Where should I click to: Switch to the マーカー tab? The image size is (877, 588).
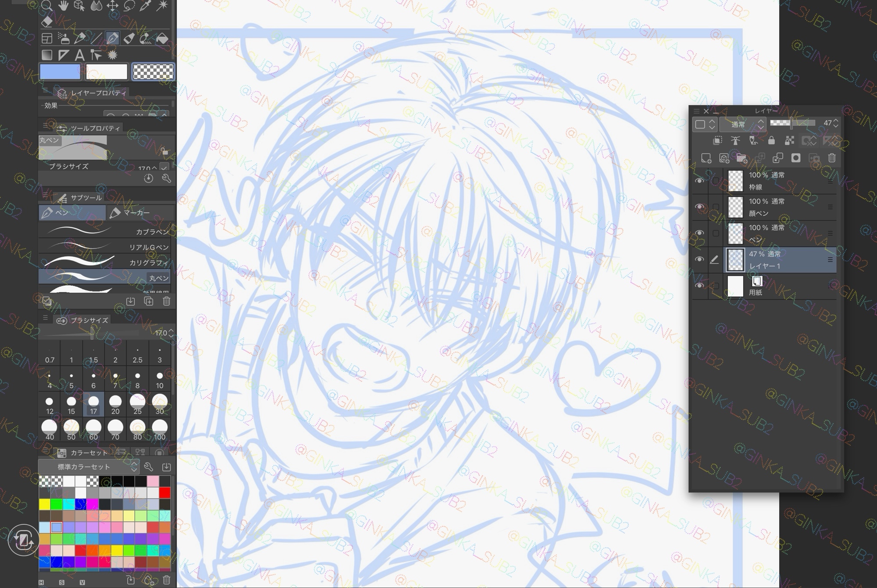140,213
